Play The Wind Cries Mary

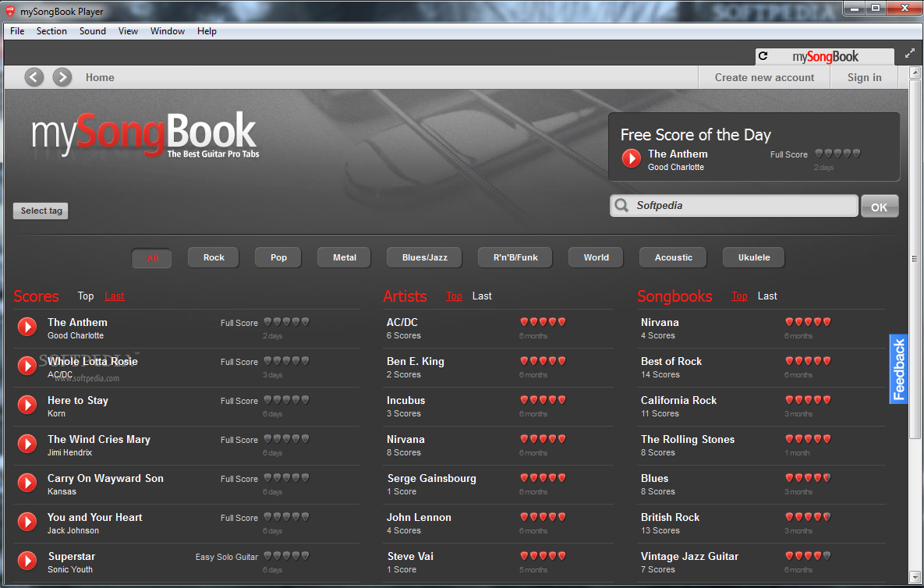coord(27,443)
